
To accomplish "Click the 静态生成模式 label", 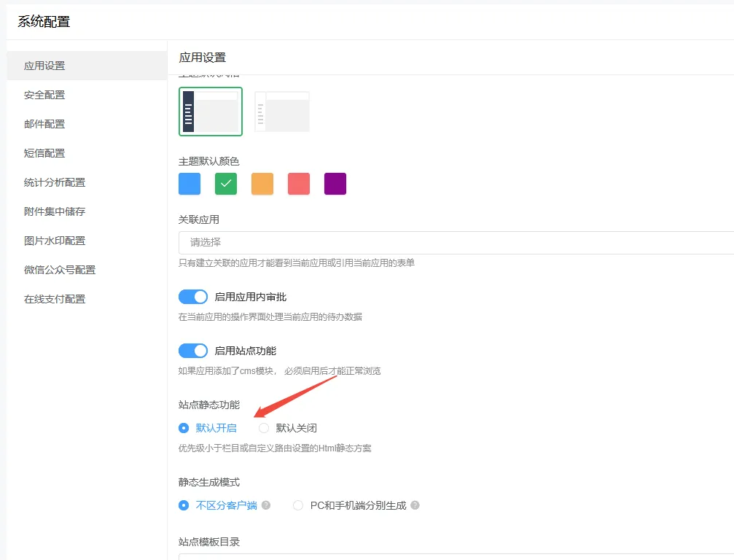I will coord(208,482).
